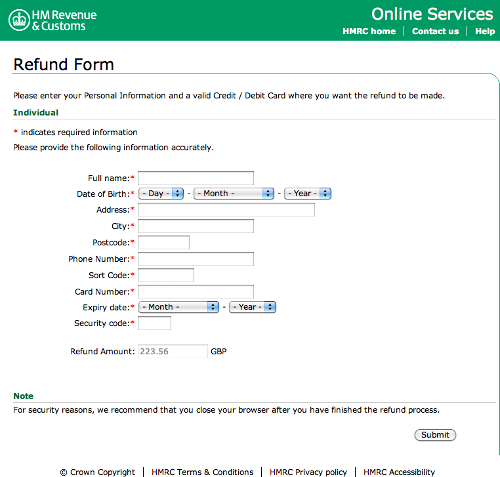Open the Help link in header
This screenshot has width=500, height=477.
coord(485,31)
